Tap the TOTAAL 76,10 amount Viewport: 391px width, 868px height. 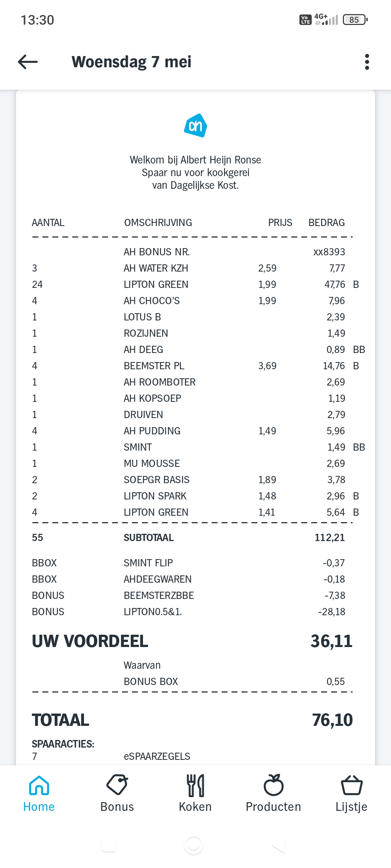coord(332,720)
